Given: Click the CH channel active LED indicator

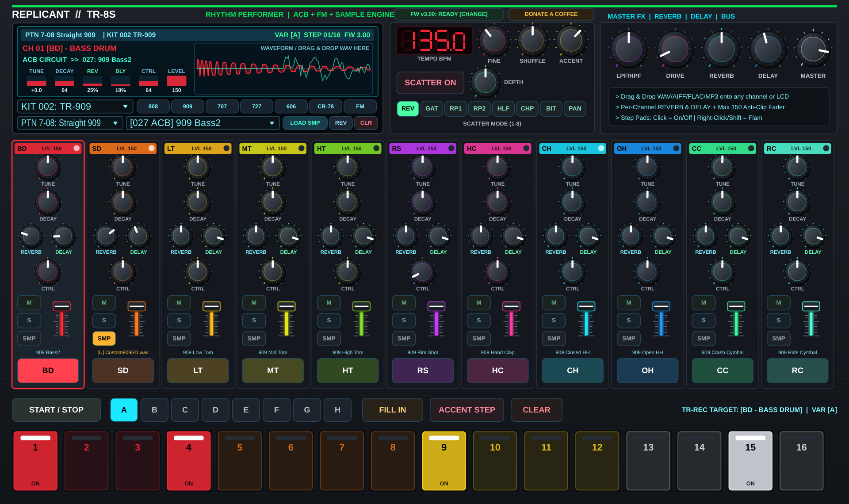Looking at the screenshot, I should coord(601,149).
